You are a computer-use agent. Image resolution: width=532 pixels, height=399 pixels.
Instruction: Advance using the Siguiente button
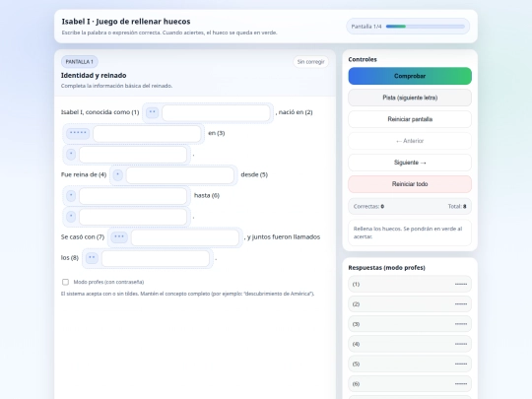pos(410,163)
